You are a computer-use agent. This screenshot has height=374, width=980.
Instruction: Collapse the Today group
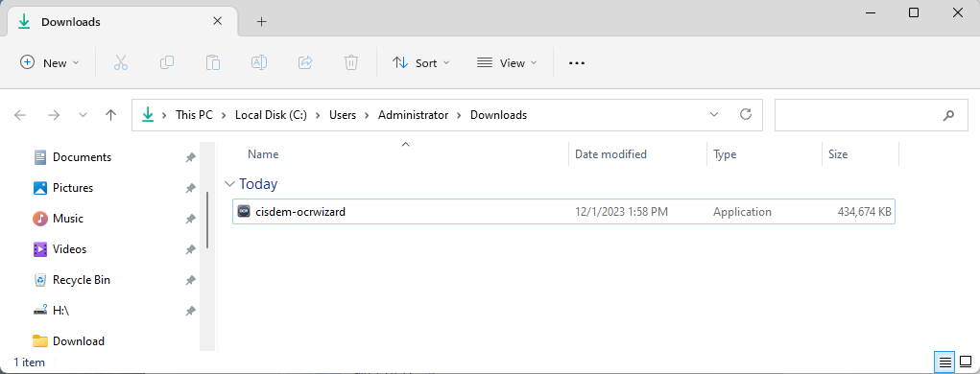[x=228, y=183]
